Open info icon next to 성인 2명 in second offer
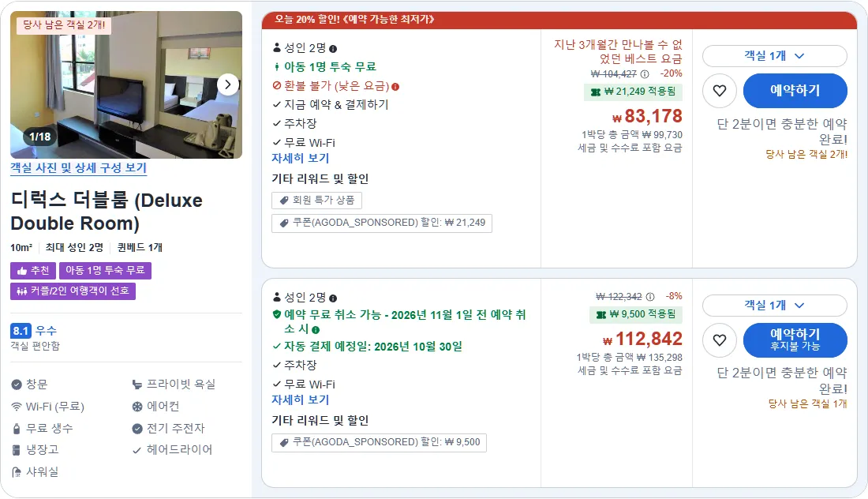 (333, 298)
